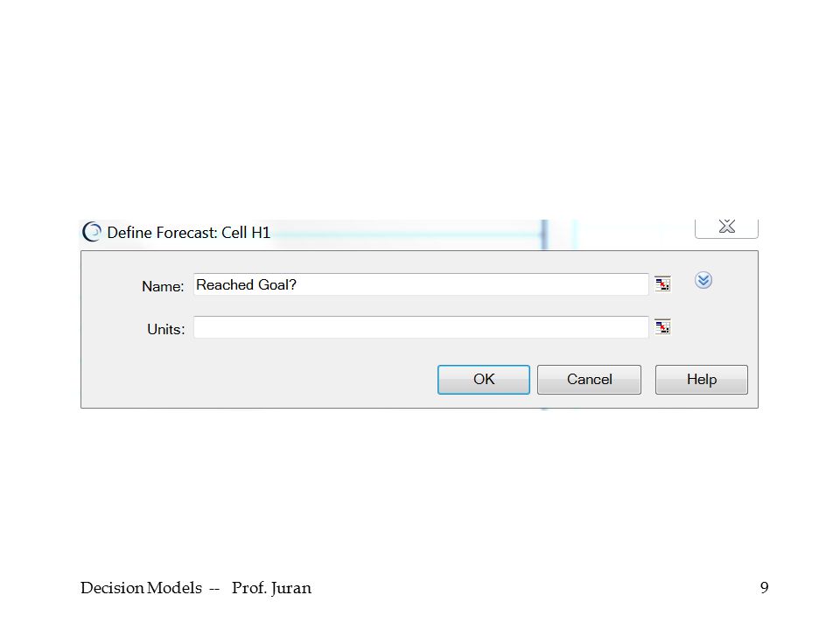This screenshot has width=840, height=630.
Task: Click the empty Units input field
Action: tap(421, 327)
